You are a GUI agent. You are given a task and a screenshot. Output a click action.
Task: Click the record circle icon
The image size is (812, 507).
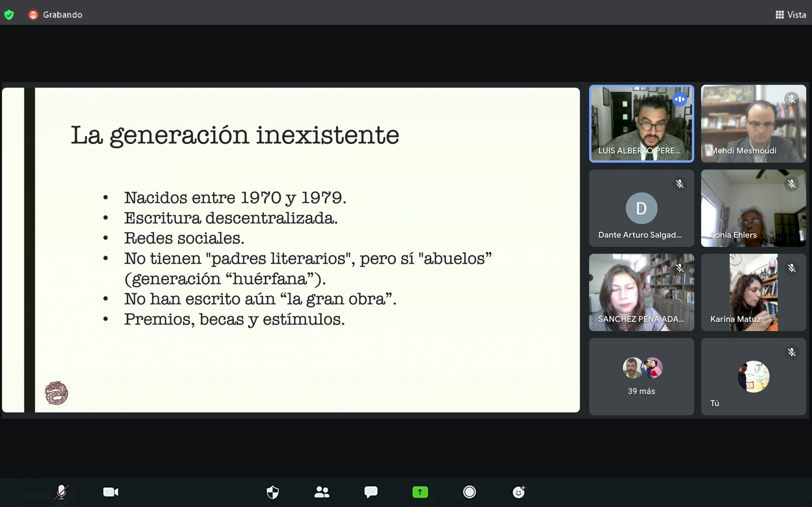[x=469, y=492]
